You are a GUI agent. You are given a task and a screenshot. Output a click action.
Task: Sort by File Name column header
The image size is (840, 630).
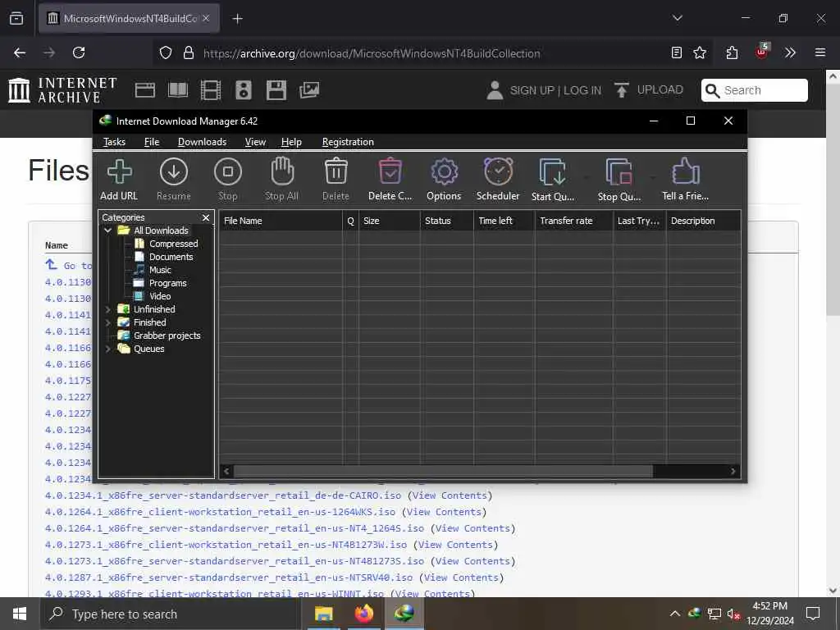point(281,221)
